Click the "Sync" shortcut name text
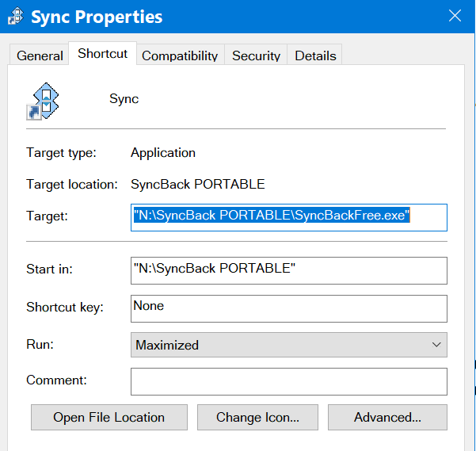The height and width of the screenshot is (451, 476). coord(124,99)
